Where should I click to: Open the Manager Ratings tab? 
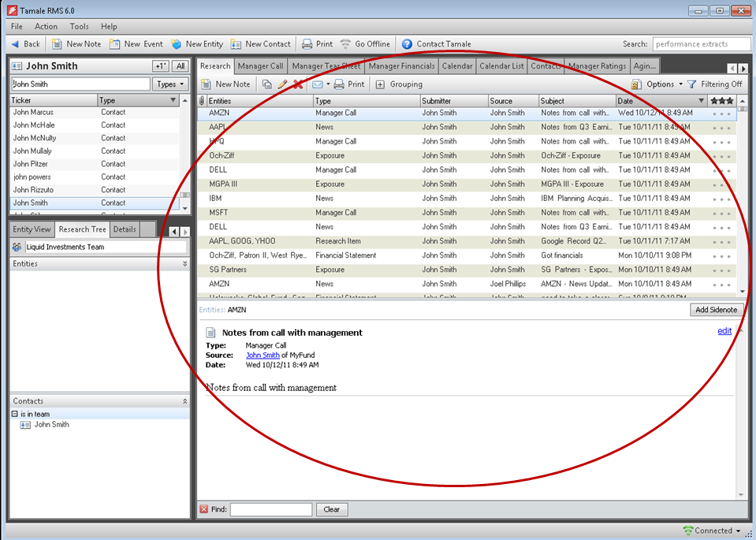pos(597,66)
